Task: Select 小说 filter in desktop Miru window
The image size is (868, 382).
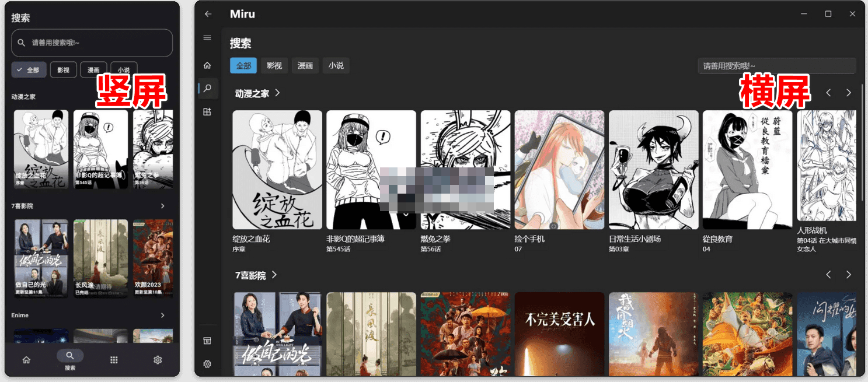Action: pos(336,65)
